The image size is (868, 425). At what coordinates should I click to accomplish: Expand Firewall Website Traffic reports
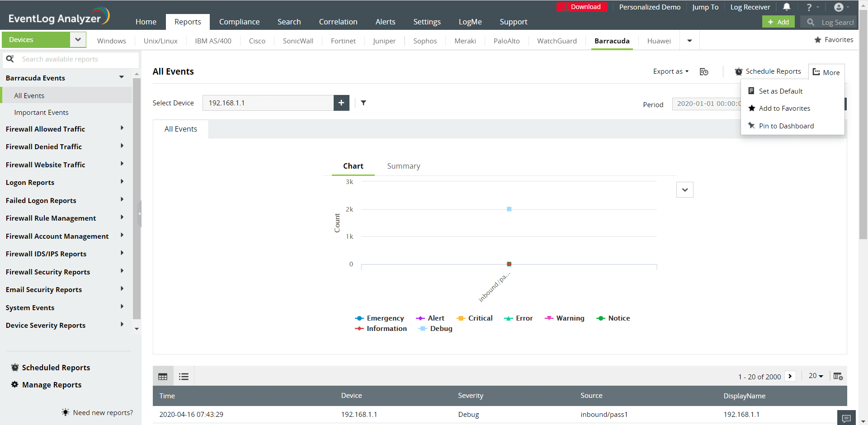coord(122,164)
